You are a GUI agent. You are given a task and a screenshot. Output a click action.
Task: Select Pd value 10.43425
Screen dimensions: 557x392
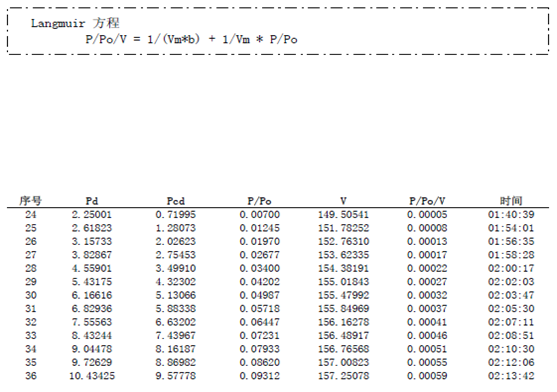pyautogui.click(x=92, y=376)
